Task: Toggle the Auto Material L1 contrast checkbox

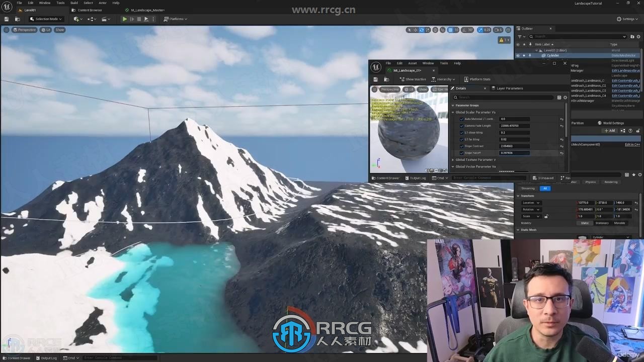Action: pyautogui.click(x=461, y=119)
